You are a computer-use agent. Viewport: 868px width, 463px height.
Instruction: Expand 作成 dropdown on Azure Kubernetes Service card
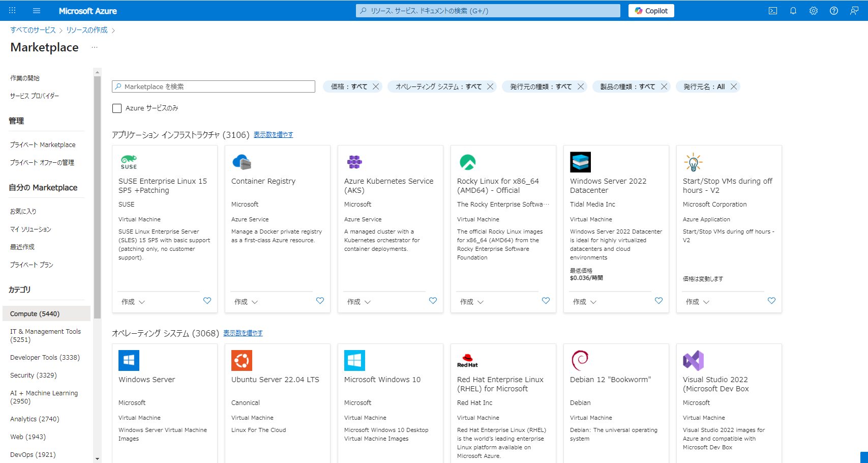click(359, 302)
